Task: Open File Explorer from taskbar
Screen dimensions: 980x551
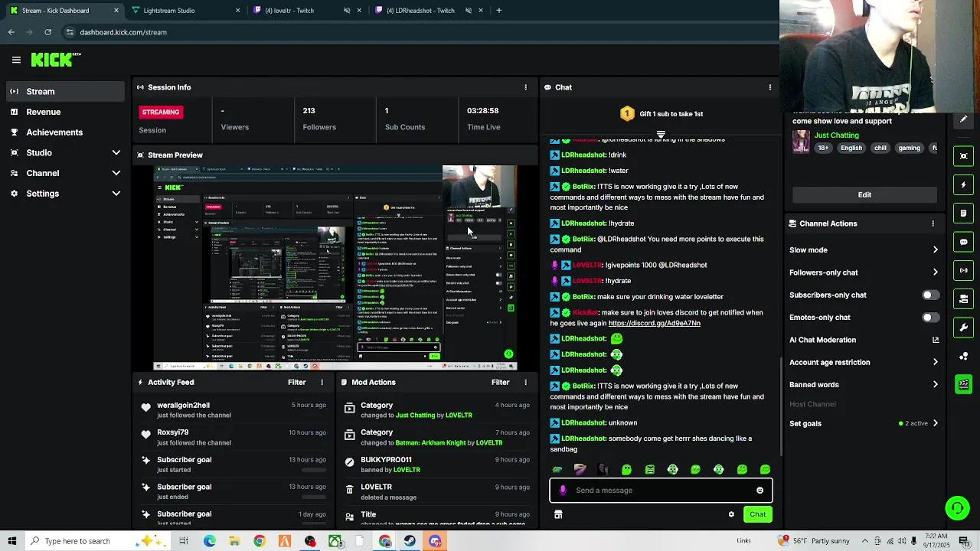Action: (234, 541)
